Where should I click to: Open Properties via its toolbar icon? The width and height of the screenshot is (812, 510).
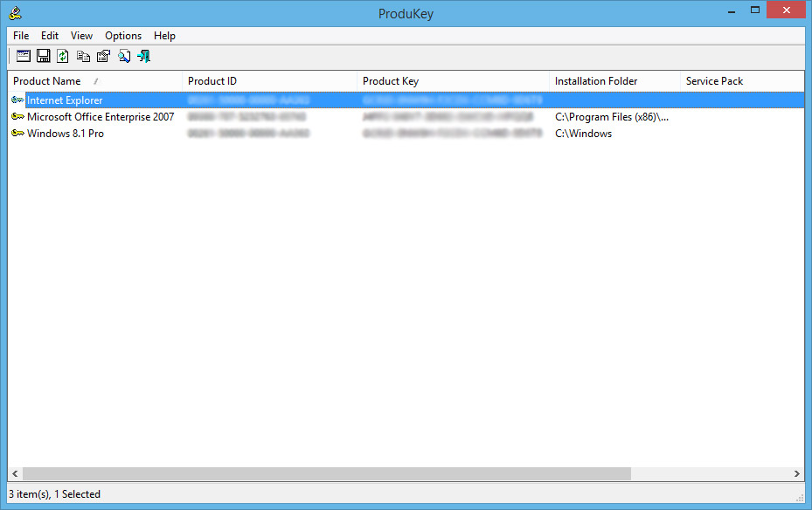pos(103,55)
